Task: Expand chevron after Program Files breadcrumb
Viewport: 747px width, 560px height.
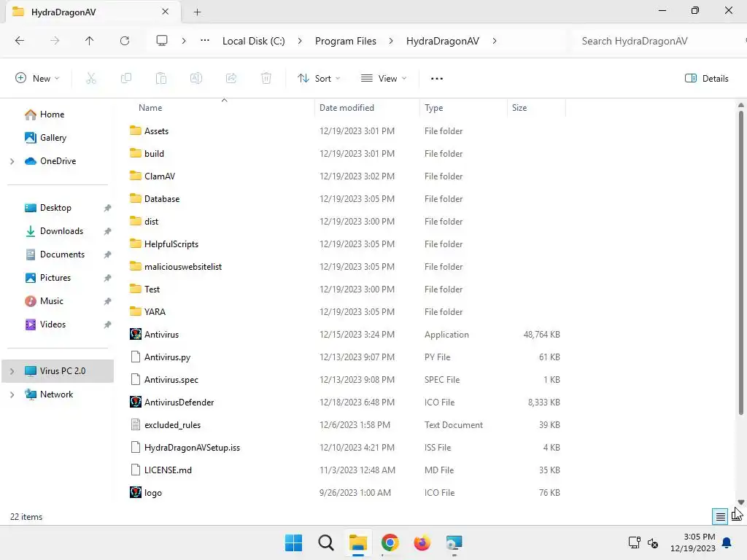Action: point(391,41)
